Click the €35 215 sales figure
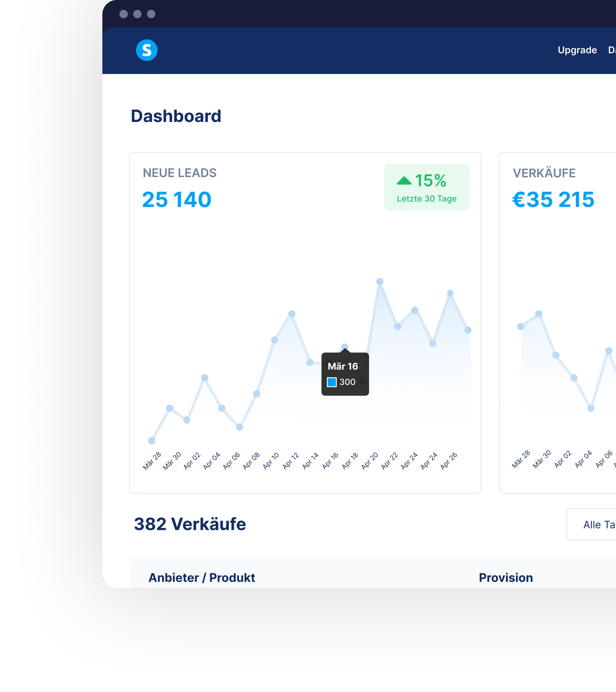616x692 pixels. click(553, 200)
